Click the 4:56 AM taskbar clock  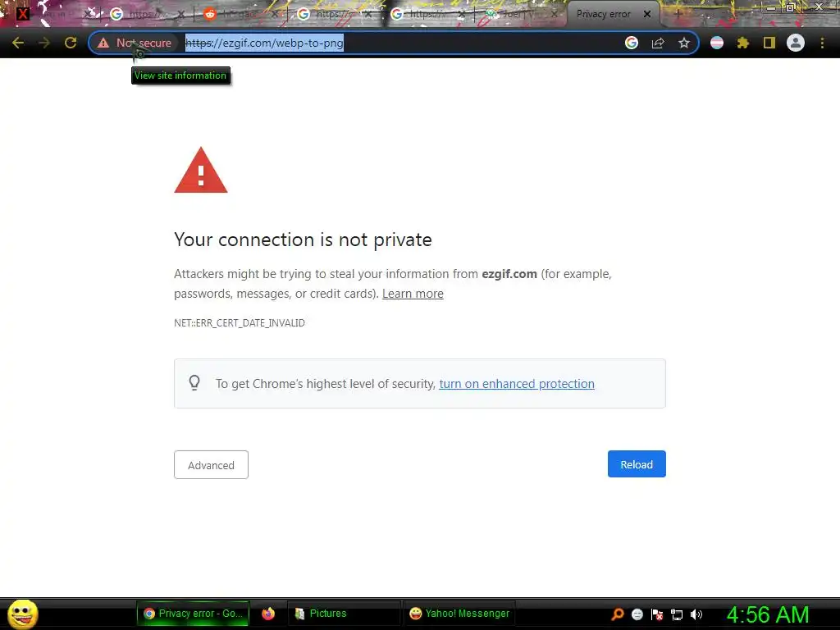click(x=768, y=614)
